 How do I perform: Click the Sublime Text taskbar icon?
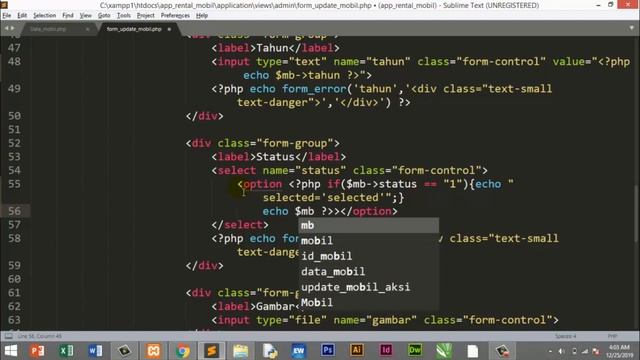(211, 351)
